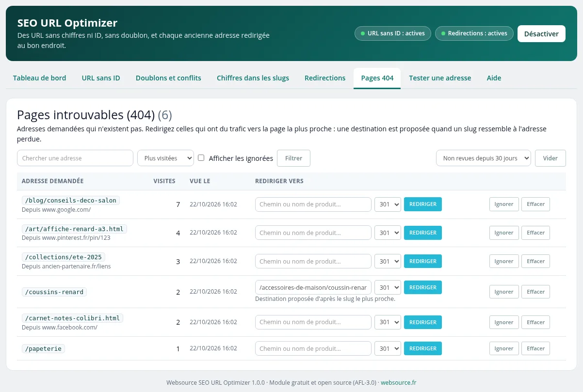Click REDIRIGER for /papeterie
This screenshot has width=583, height=392.
click(423, 348)
